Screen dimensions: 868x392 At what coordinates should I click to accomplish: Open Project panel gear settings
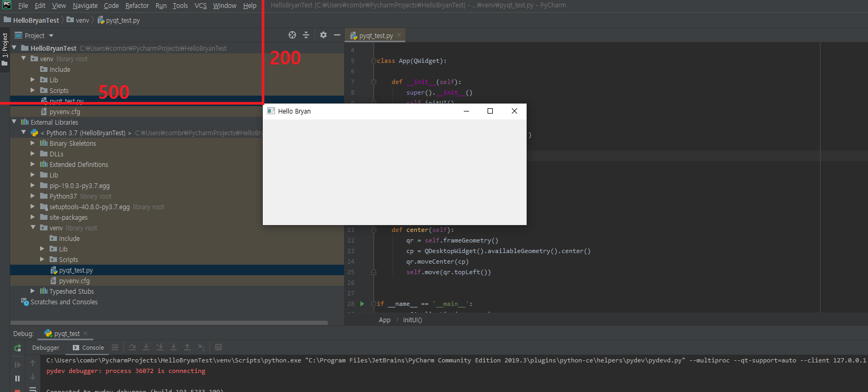(x=323, y=35)
